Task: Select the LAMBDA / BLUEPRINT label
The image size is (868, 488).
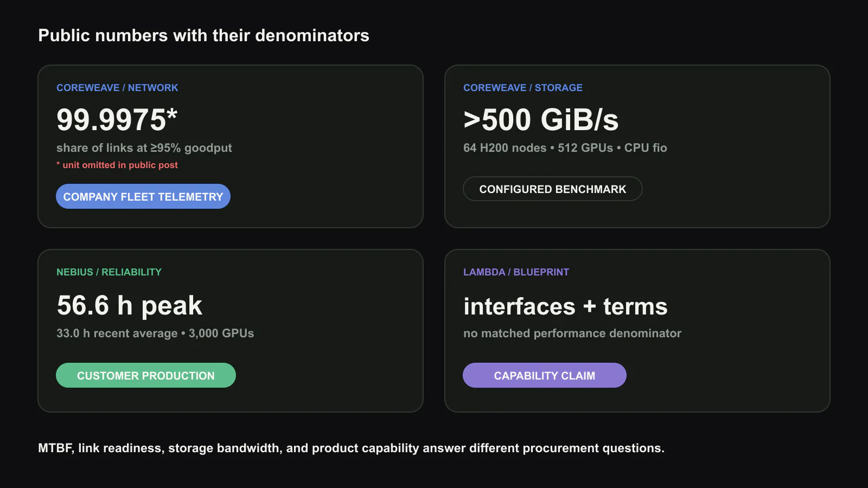Action: point(516,272)
